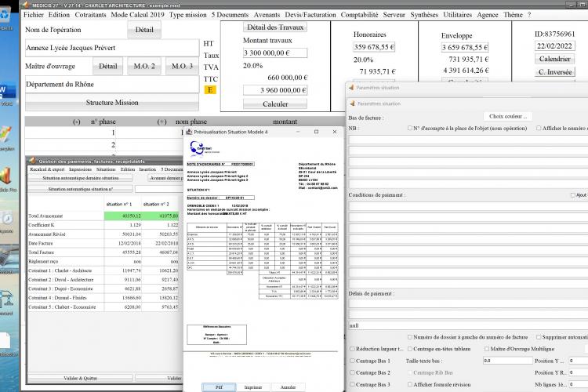Screen dimensions: 588x392
Task: Click Détail button beside Maître d'ouvrage
Action: click(x=108, y=67)
